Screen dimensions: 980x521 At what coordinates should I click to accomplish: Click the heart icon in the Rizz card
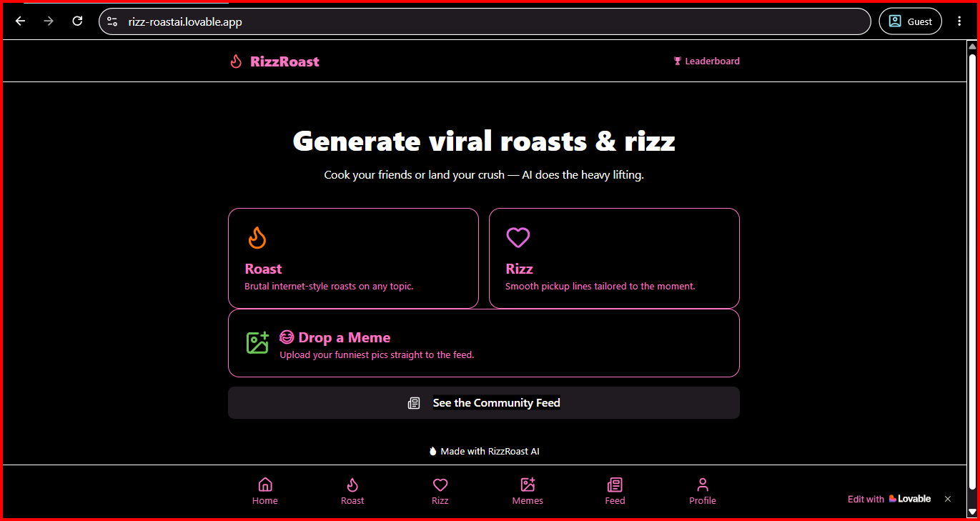click(518, 237)
